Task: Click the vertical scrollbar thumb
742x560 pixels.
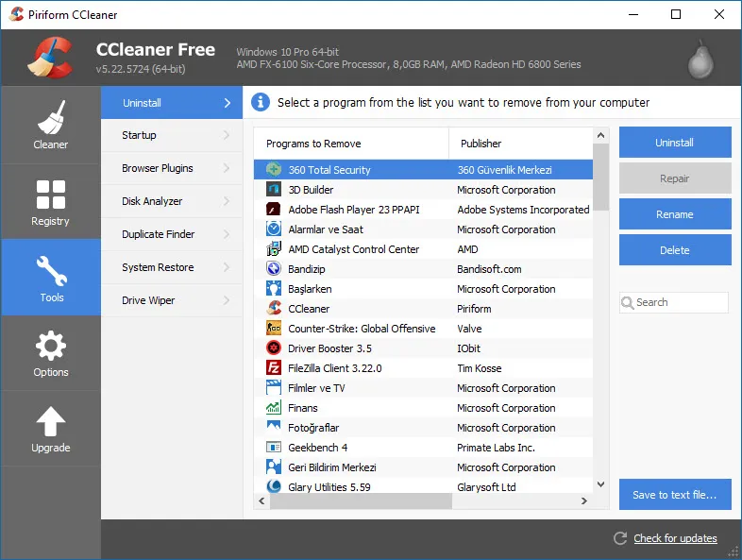Action: pyautogui.click(x=601, y=177)
